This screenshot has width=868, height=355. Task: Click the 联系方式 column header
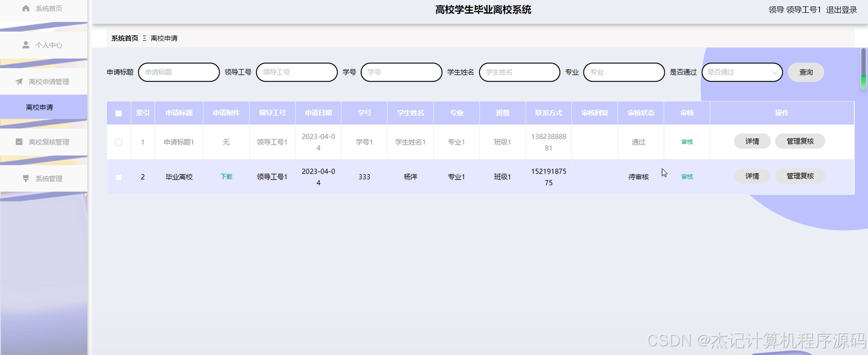pos(549,113)
